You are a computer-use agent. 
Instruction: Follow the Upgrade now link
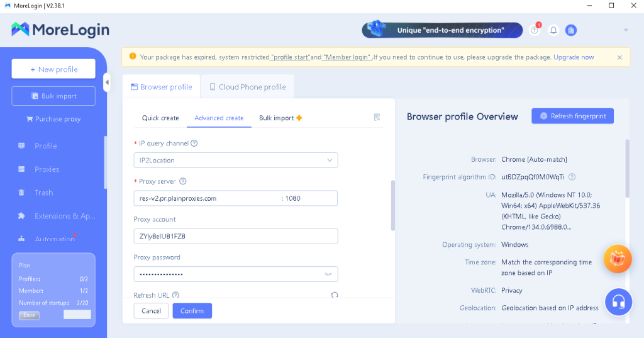(x=574, y=57)
